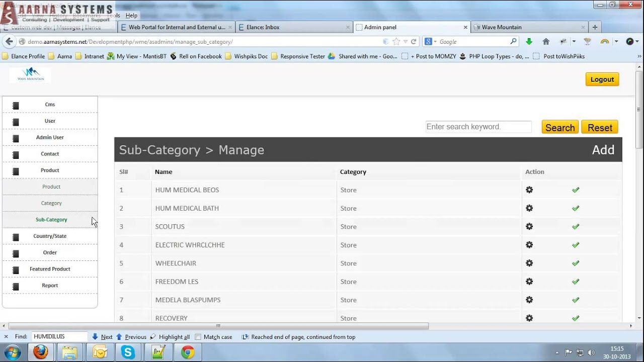Toggle status checkmark for FREEDOM LES
The image size is (644, 362).
pyautogui.click(x=576, y=282)
